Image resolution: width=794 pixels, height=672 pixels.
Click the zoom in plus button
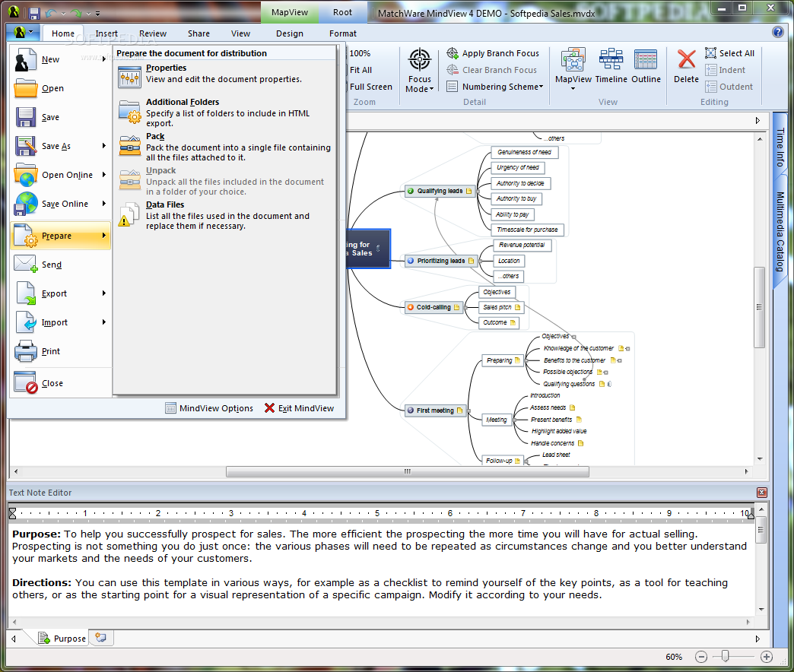tap(767, 657)
